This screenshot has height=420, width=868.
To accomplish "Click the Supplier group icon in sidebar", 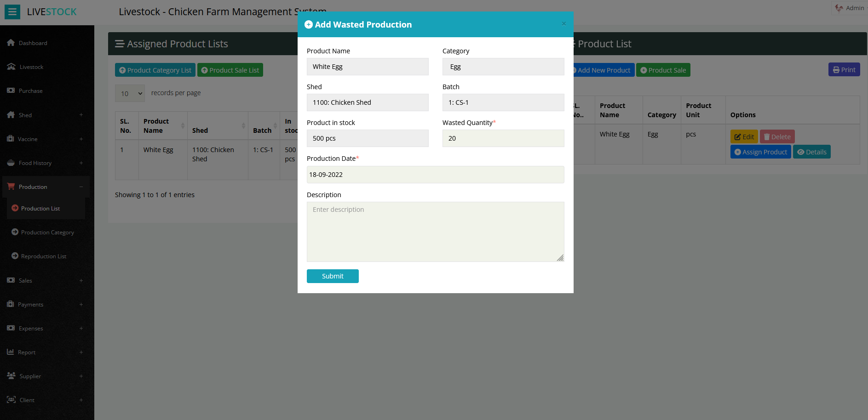I will click(x=11, y=376).
